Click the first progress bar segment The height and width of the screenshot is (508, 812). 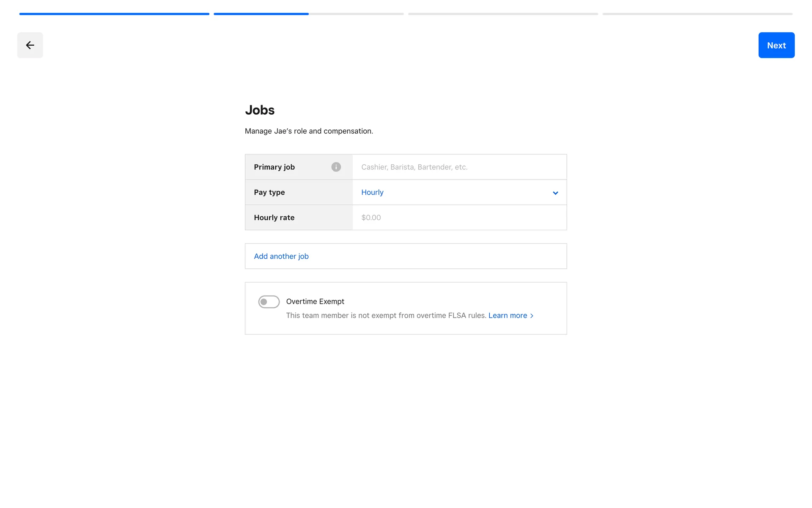[x=114, y=14]
